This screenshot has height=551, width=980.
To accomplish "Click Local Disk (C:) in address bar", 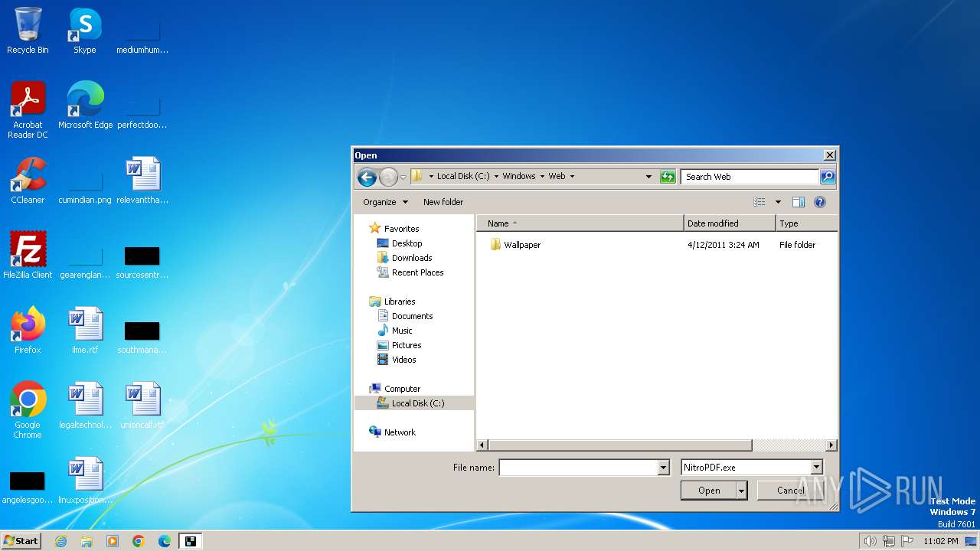I will [x=463, y=176].
